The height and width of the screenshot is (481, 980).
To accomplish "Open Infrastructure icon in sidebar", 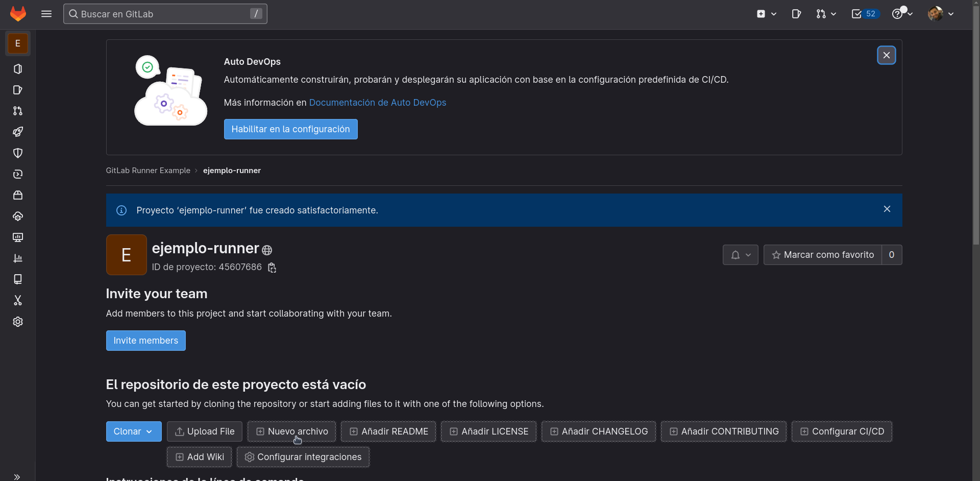I will coord(18,217).
